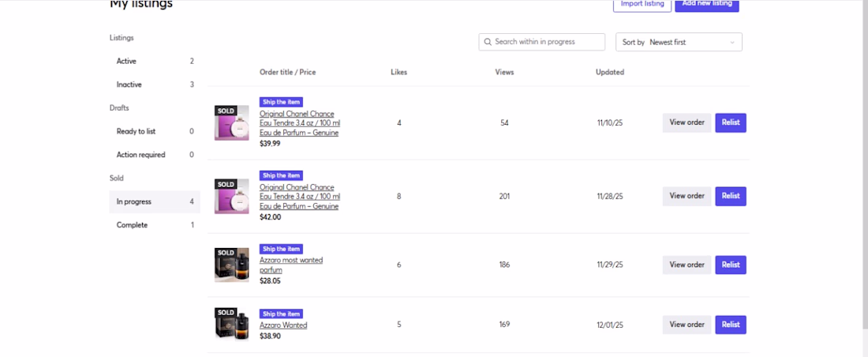The image size is (868, 357).
Task: Click the Order title / Price column header
Action: pyautogui.click(x=287, y=72)
